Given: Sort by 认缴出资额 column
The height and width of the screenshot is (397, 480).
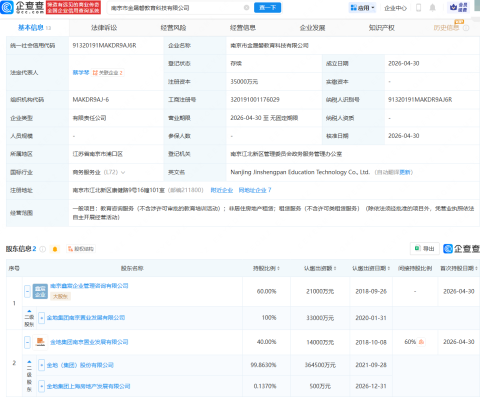Looking at the screenshot, I should coord(320,268).
